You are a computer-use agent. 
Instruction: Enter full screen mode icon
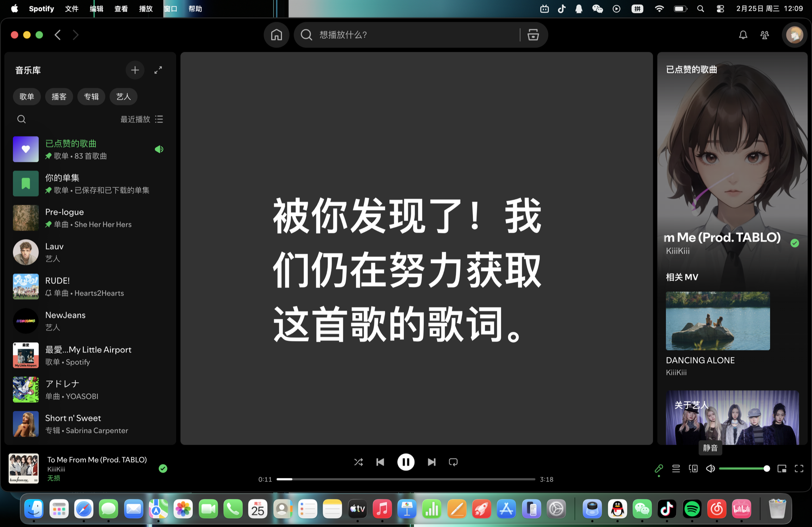(x=799, y=468)
